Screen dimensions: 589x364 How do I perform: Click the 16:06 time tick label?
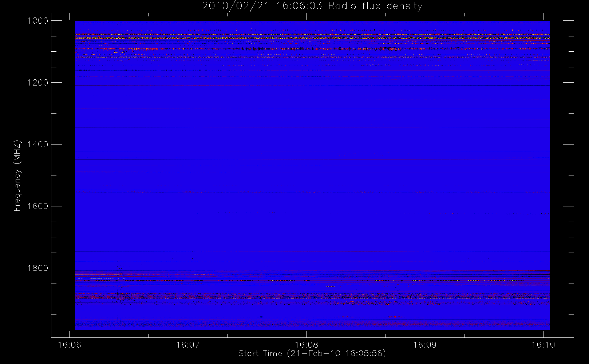[x=70, y=345]
